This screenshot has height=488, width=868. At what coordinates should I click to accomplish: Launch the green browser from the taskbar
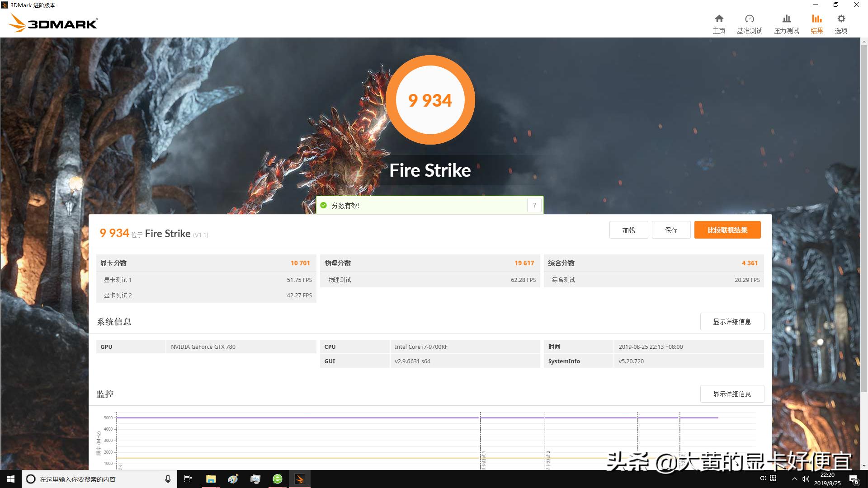(277, 479)
